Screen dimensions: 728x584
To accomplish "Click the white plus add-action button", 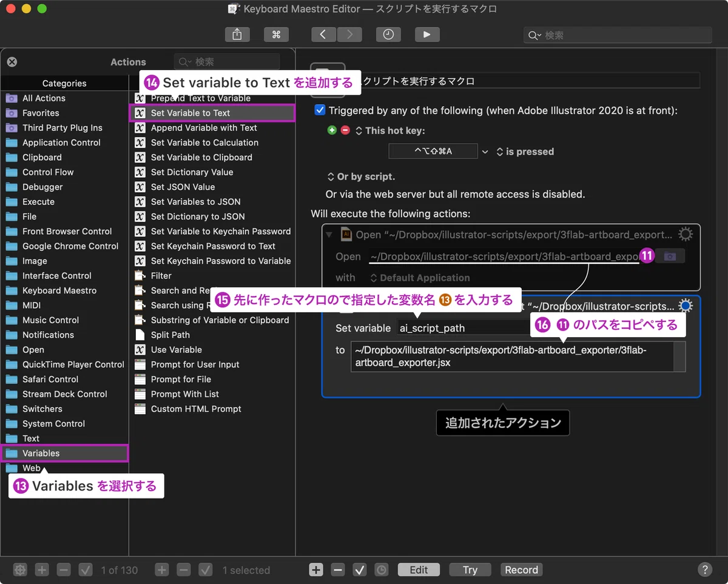I will tap(316, 570).
